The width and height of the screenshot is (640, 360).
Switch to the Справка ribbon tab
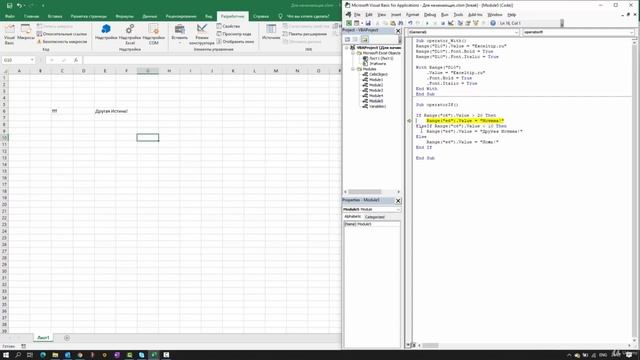261,16
